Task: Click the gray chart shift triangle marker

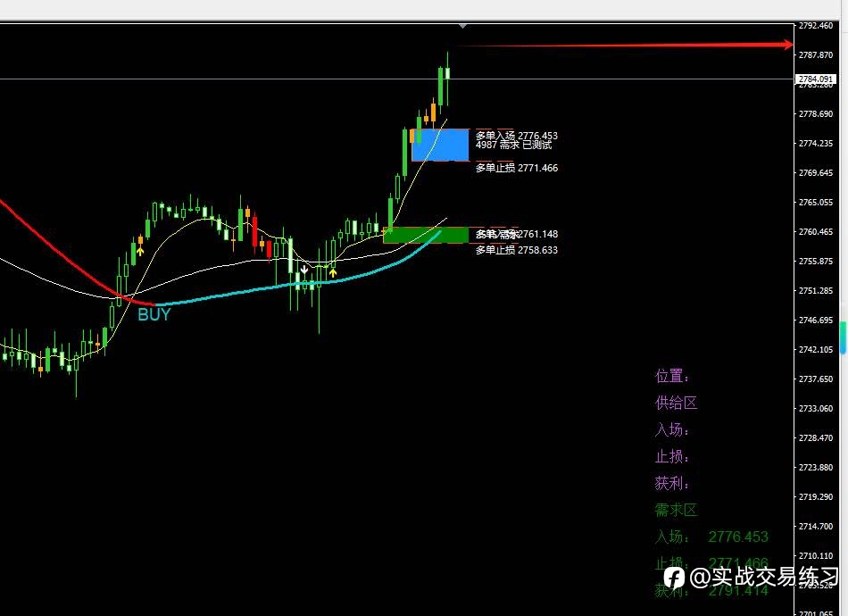Action: coord(463,26)
